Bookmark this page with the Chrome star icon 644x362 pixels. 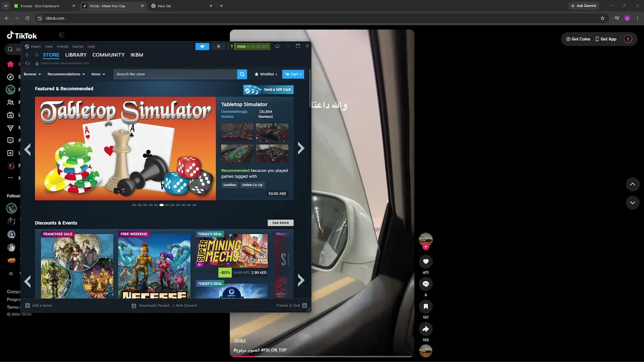[603, 18]
